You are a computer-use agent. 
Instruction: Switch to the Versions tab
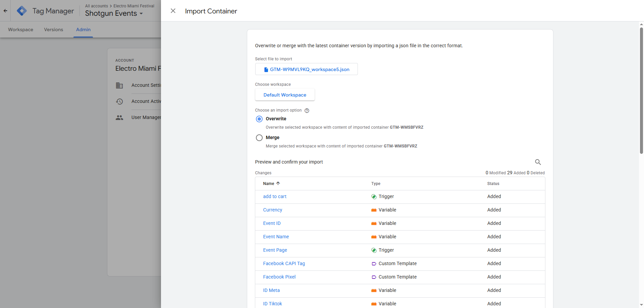coord(53,29)
